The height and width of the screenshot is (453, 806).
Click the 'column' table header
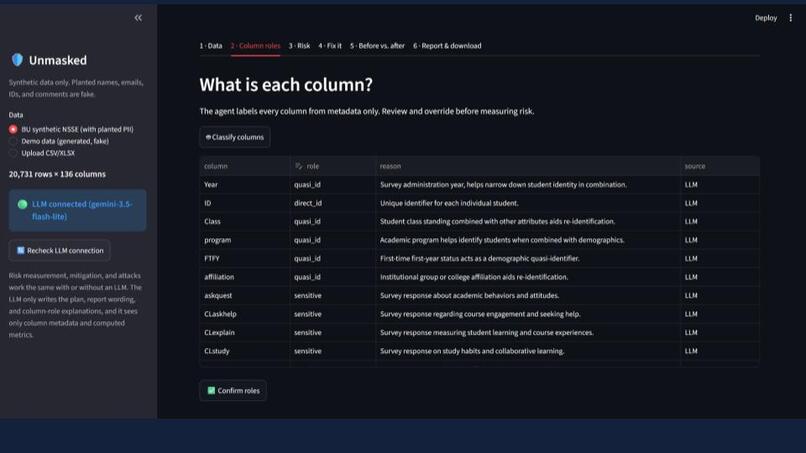[244, 166]
